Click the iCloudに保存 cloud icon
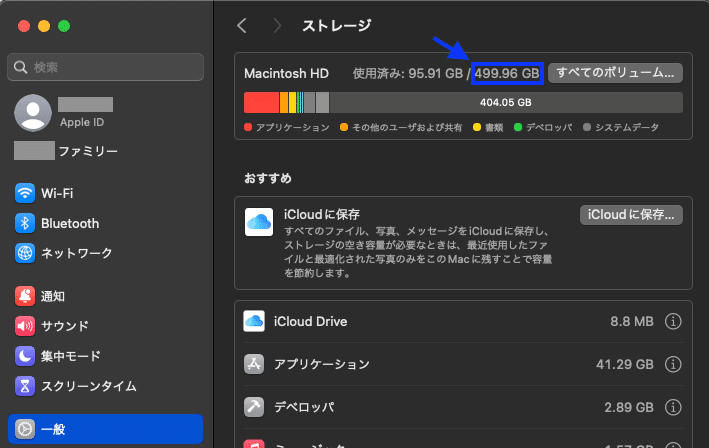The width and height of the screenshot is (709, 448). [x=259, y=222]
